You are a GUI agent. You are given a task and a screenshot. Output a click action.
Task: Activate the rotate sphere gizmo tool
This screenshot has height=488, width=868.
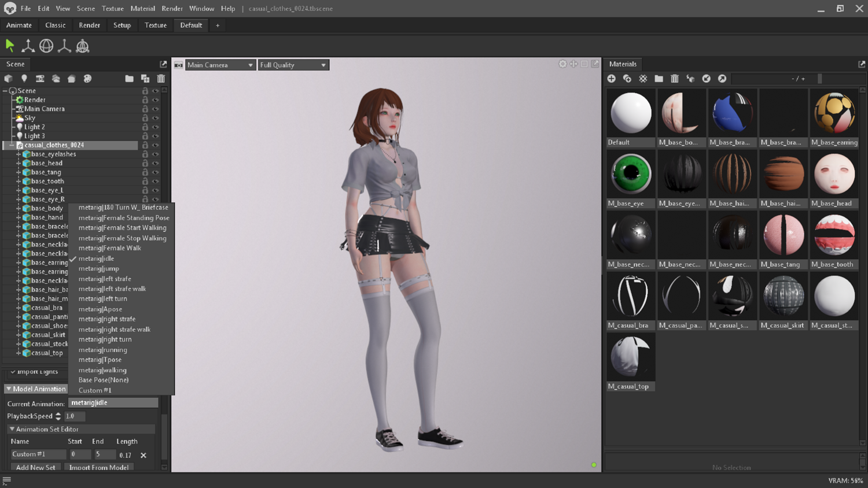pyautogui.click(x=46, y=46)
